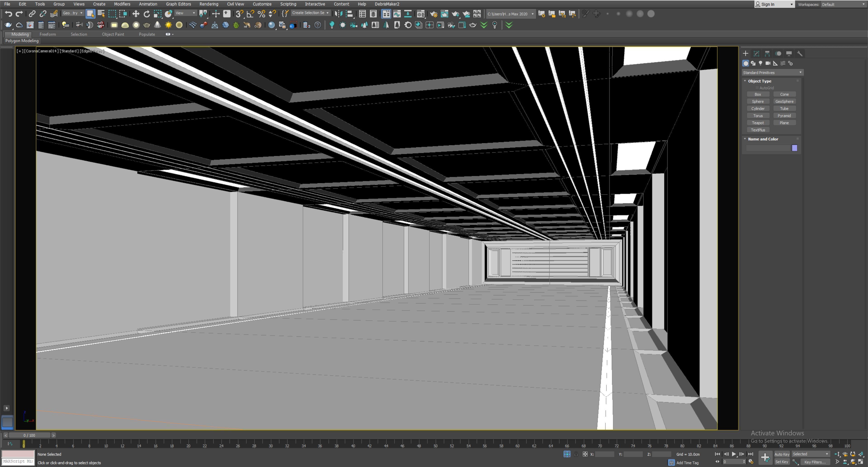Open the Hierarchy command panel tab

[767, 54]
